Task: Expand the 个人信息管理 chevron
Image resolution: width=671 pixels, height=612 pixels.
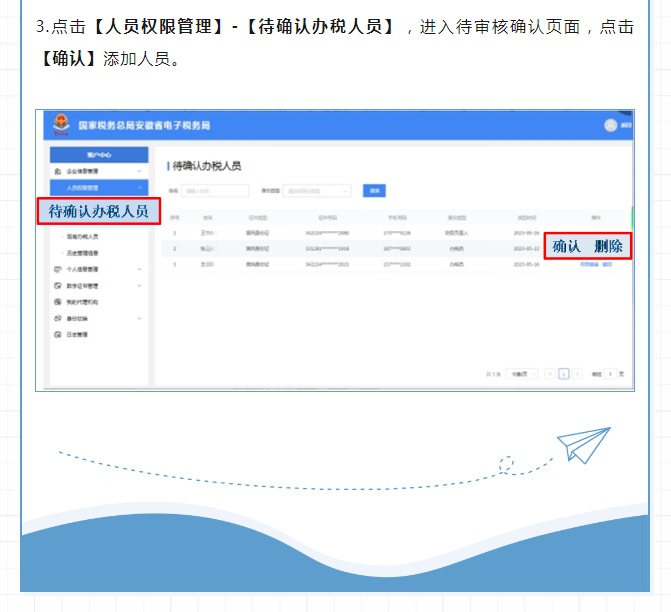Action: click(140, 269)
